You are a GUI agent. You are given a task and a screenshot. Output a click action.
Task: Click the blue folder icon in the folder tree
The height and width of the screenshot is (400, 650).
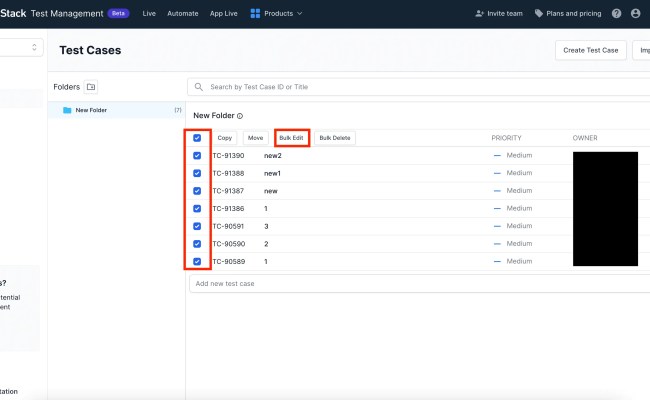(x=67, y=110)
